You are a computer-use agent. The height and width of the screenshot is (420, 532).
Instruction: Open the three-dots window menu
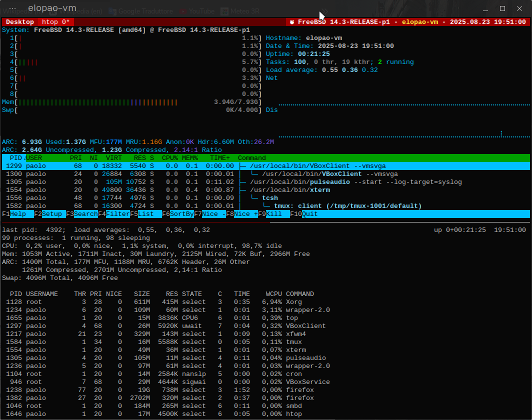click(12, 8)
